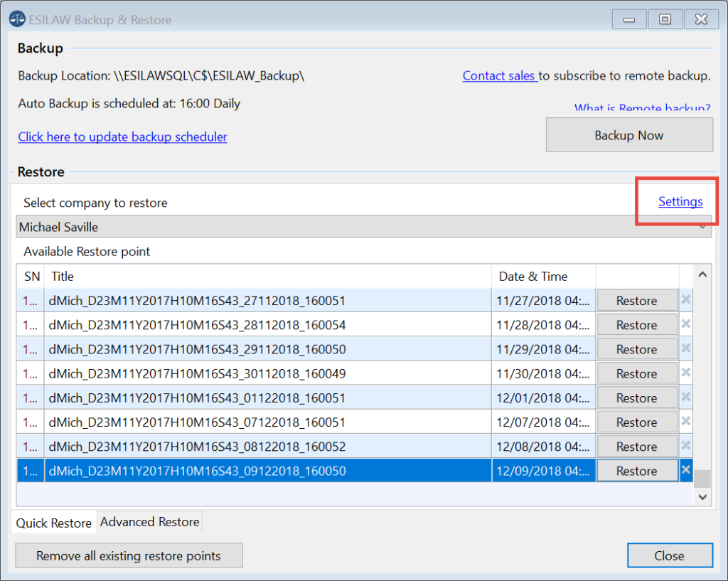
Task: Click Remove all existing restore points button
Action: (x=129, y=555)
